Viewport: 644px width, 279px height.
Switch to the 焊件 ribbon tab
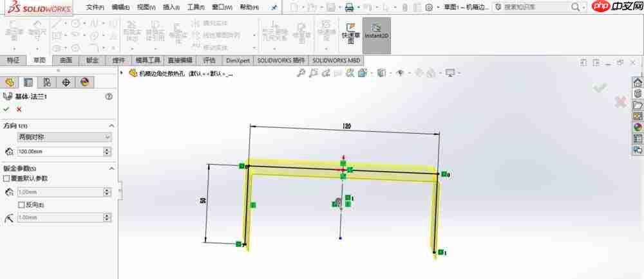(x=119, y=60)
